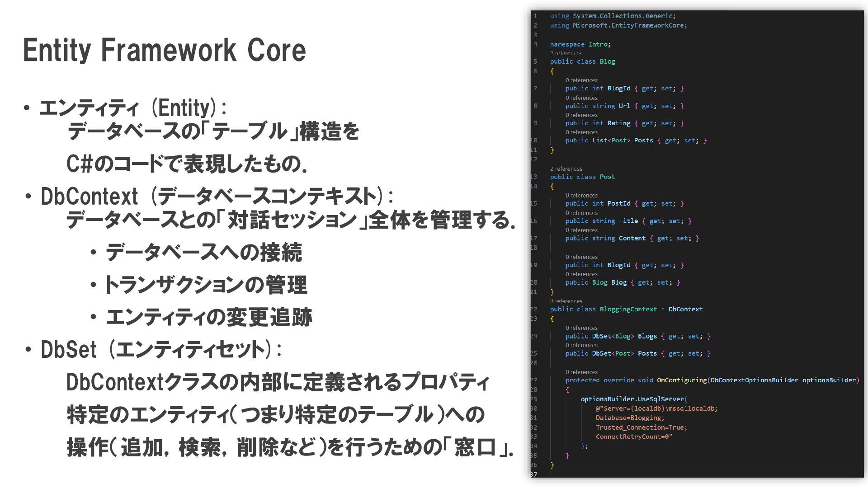Click '0 references' above the OnConfiguring method

(581, 372)
